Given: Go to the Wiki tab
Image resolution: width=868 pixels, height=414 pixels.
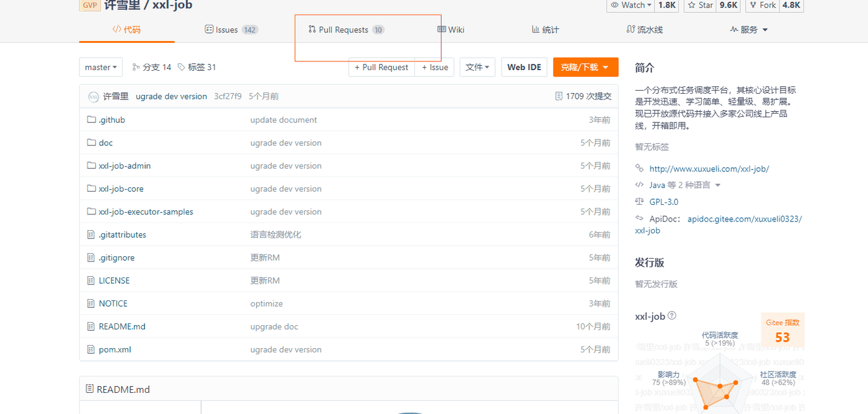Looking at the screenshot, I should pyautogui.click(x=451, y=29).
